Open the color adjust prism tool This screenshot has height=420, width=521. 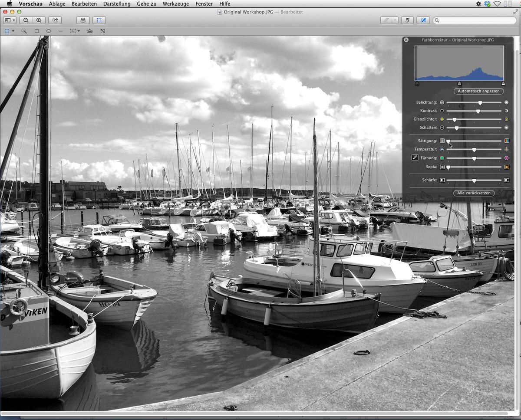90,31
